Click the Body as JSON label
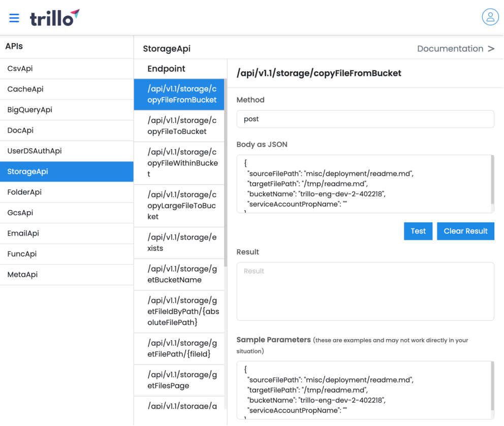504x426 pixels. pos(262,144)
